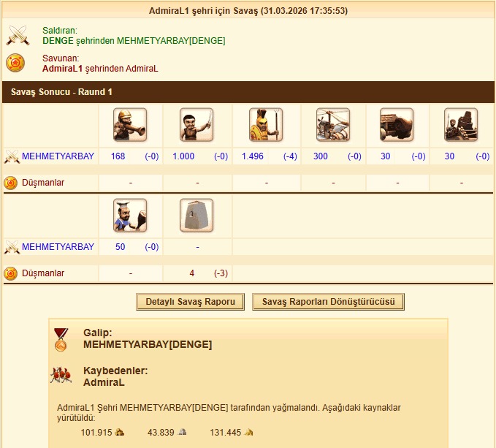Click looted sulfur amount 131.445
Screen dimensions: 496x448
pyautogui.click(x=225, y=433)
